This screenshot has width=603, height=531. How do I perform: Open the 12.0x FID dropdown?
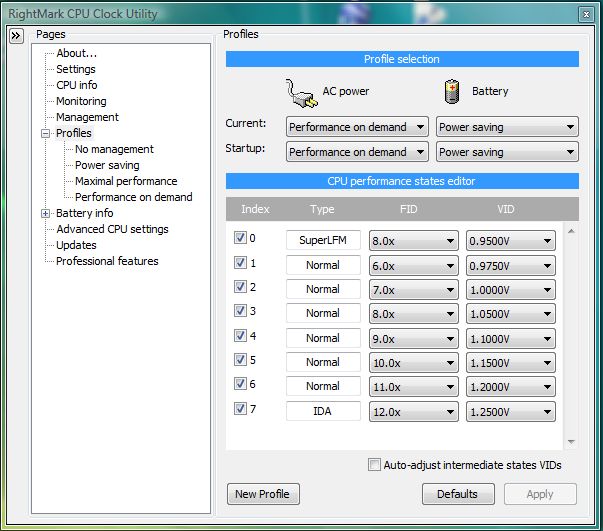pos(413,412)
